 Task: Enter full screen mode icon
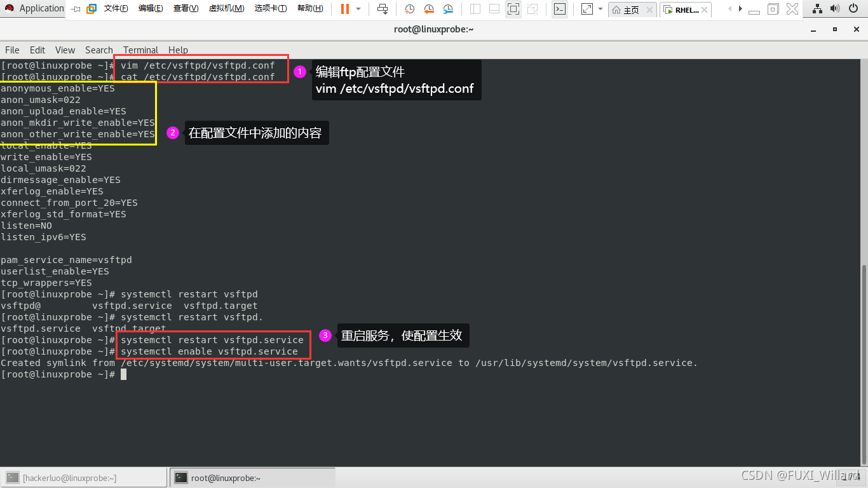point(513,9)
